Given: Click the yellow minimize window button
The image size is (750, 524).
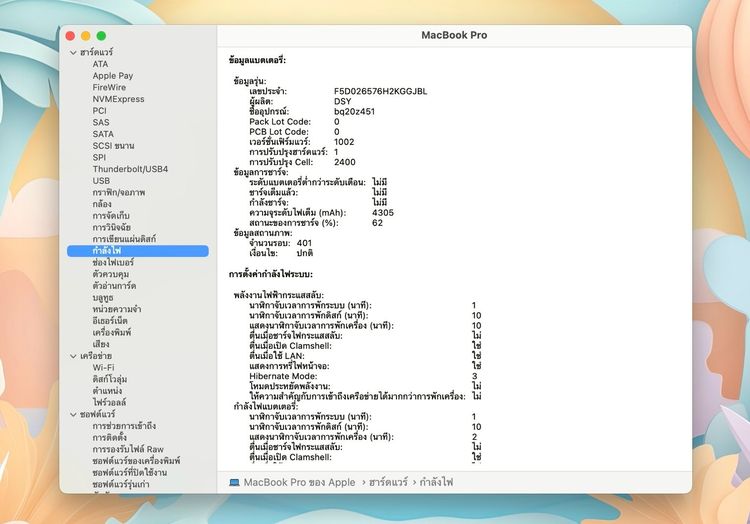Looking at the screenshot, I should pos(86,36).
